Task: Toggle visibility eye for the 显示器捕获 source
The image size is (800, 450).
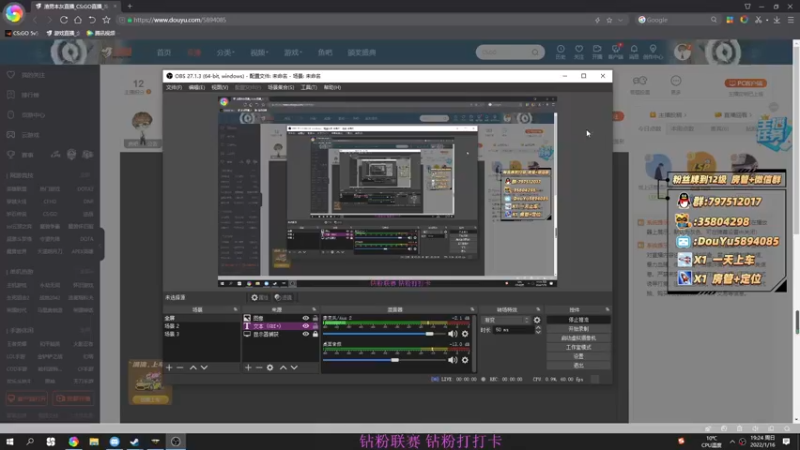Action: [306, 334]
